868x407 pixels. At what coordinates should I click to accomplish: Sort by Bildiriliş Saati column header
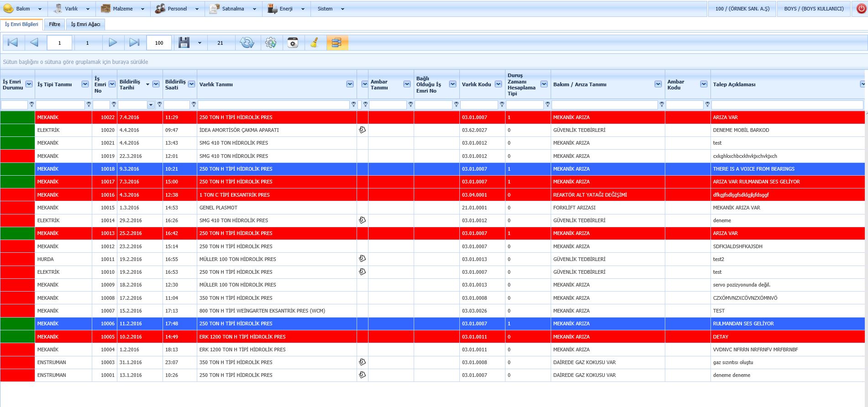click(175, 84)
